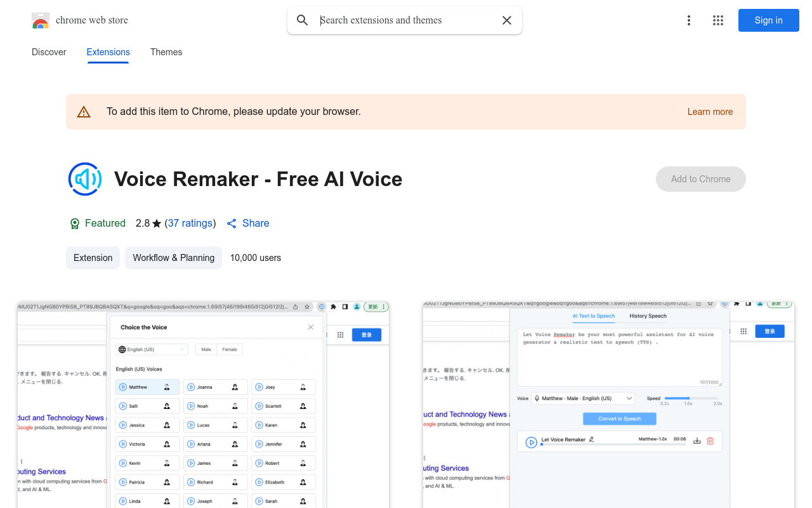Viewport: 812px width, 508px height.
Task: Click the Chrome Web Store logo
Action: [x=41, y=20]
